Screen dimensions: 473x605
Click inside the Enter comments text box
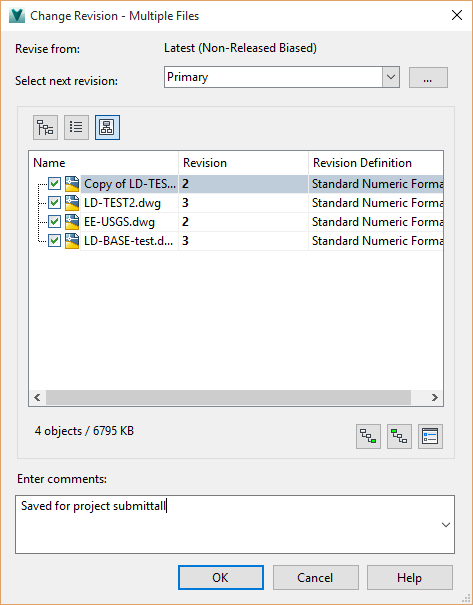click(235, 524)
